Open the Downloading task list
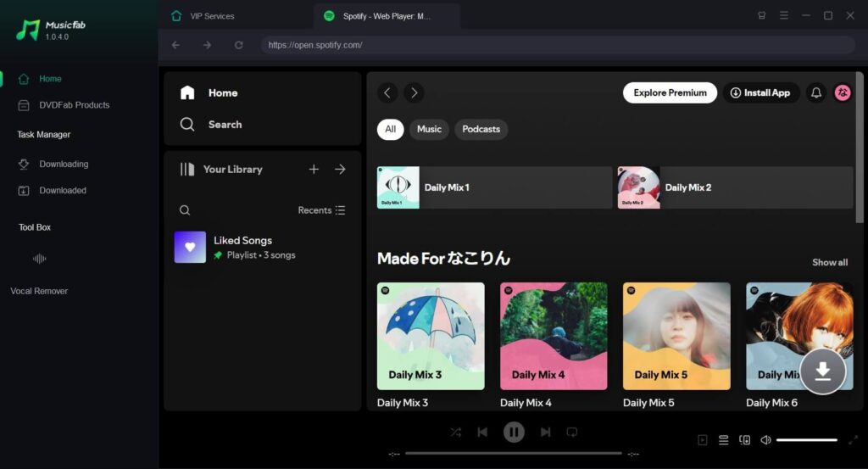 click(53, 164)
